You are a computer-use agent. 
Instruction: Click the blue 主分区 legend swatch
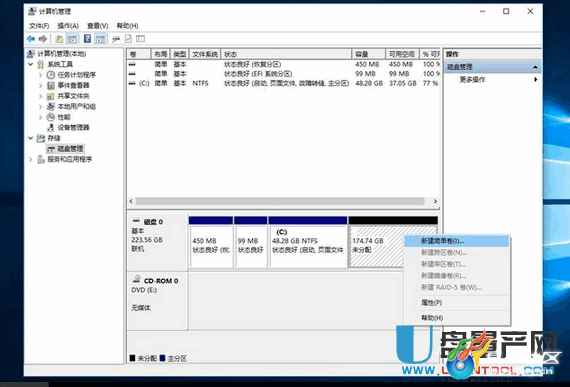[162, 358]
